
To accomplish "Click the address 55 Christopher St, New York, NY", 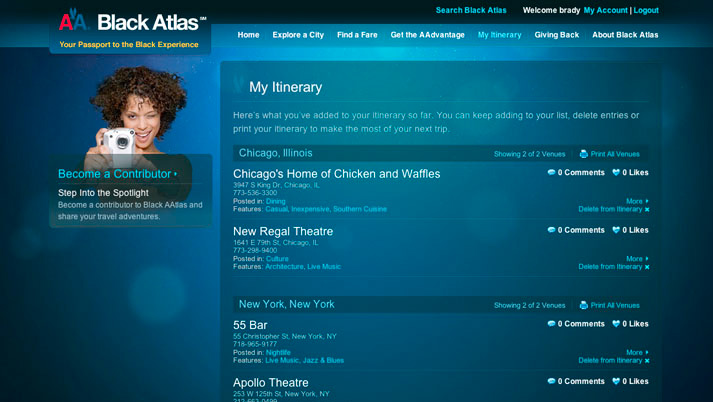I will pos(285,337).
